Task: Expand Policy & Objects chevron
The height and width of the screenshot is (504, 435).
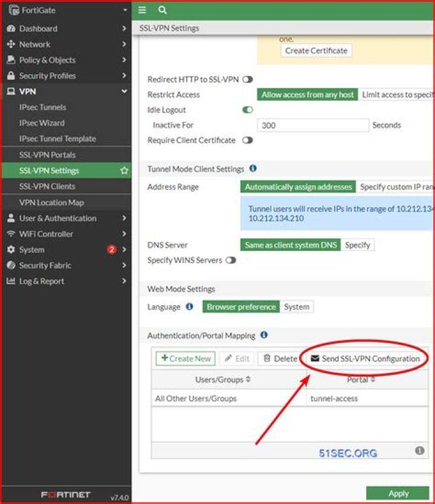Action: coord(124,60)
